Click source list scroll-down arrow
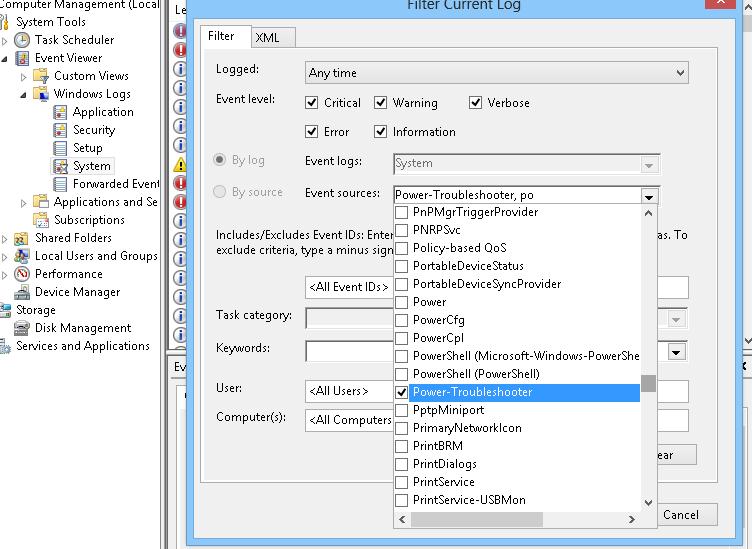 [x=648, y=502]
